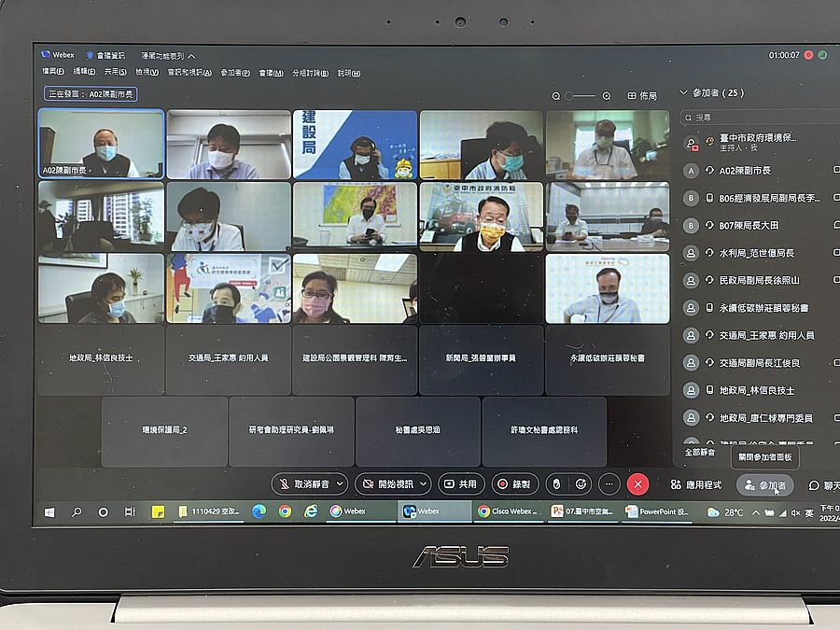Open Windows Start menu
Screen dimensions: 840x630
[x=49, y=512]
